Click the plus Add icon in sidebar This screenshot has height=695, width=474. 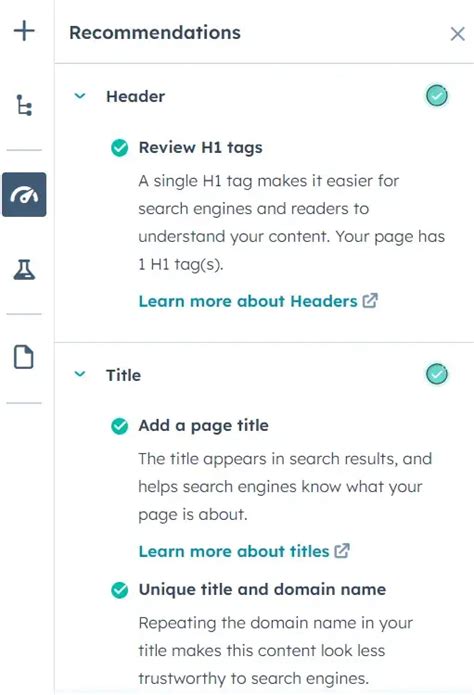24,31
